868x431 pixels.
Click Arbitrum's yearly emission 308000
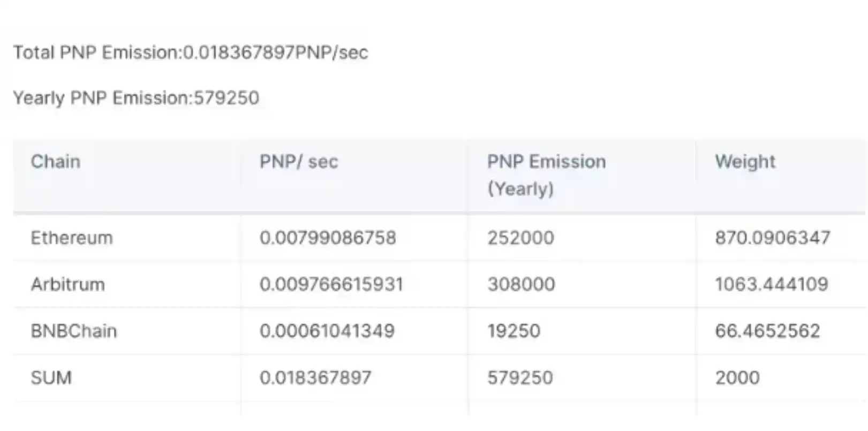521,284
